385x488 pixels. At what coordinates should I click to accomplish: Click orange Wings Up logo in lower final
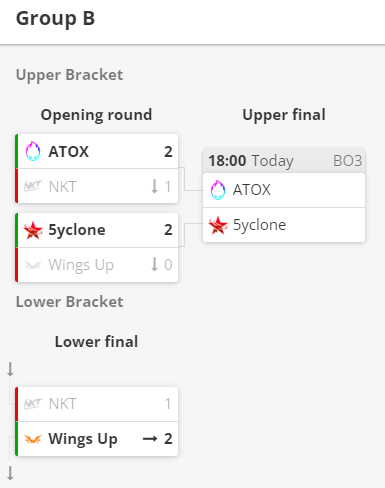[33, 439]
